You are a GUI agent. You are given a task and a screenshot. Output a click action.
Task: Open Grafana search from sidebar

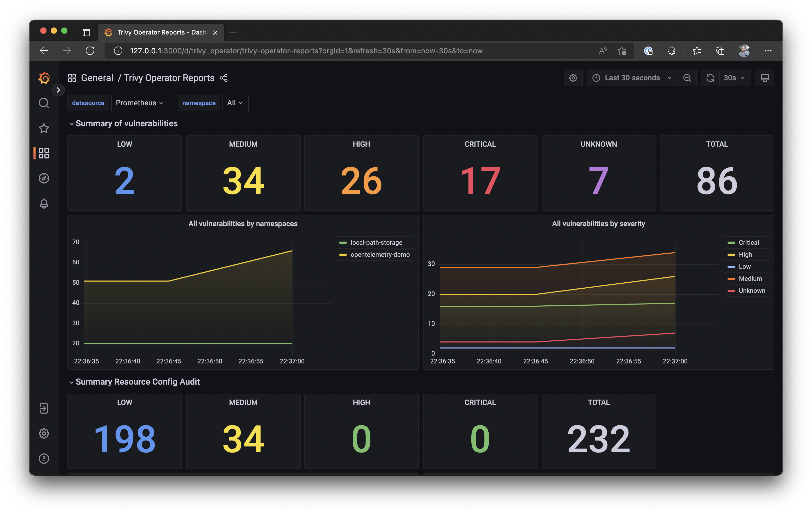tap(44, 103)
